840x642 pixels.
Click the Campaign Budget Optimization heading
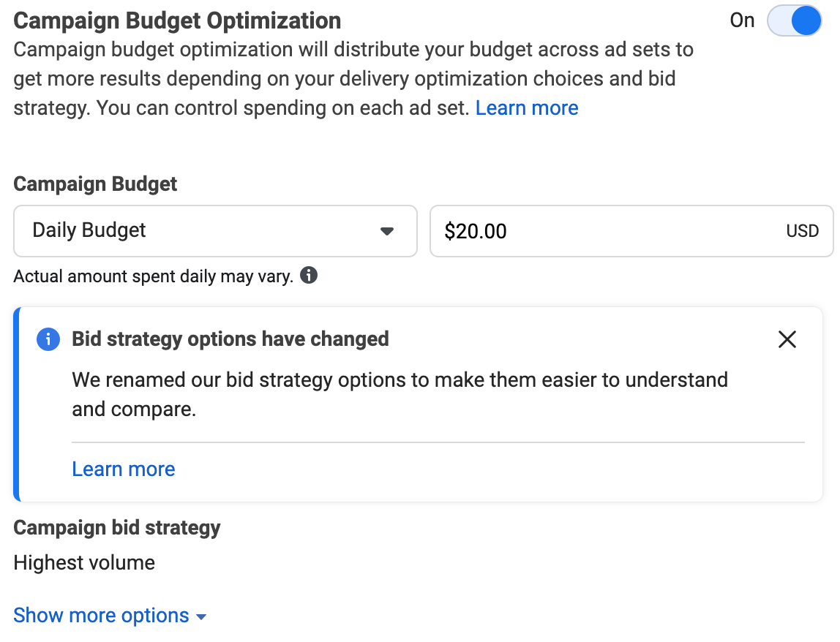tap(177, 20)
